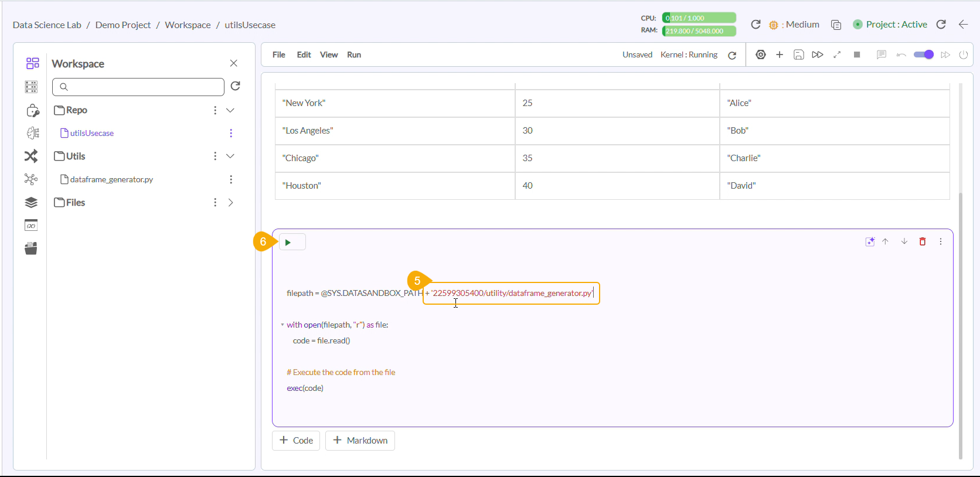This screenshot has height=477, width=980.
Task: Restart the kernel with refresh icon
Action: point(732,55)
